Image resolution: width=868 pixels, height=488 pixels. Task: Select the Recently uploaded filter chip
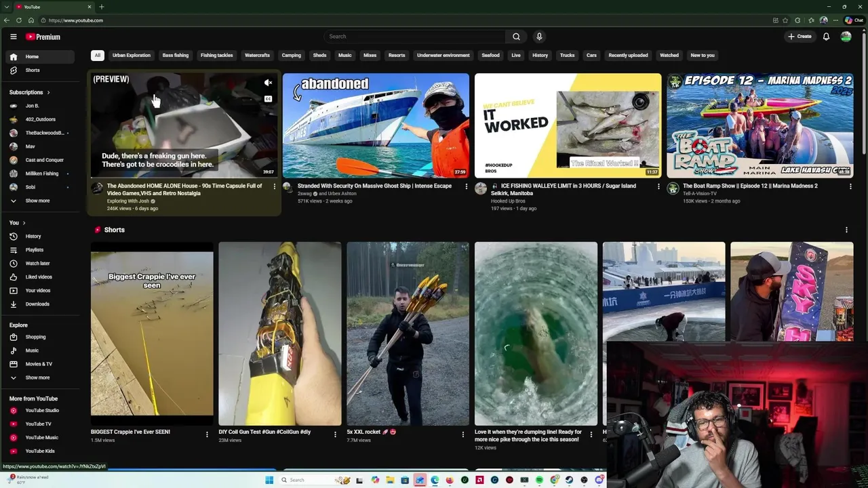[628, 56]
